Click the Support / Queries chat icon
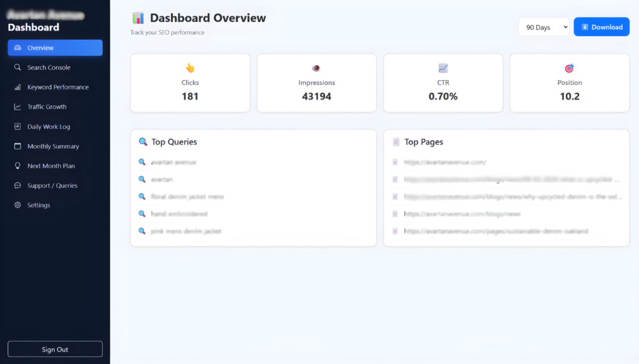 point(17,186)
